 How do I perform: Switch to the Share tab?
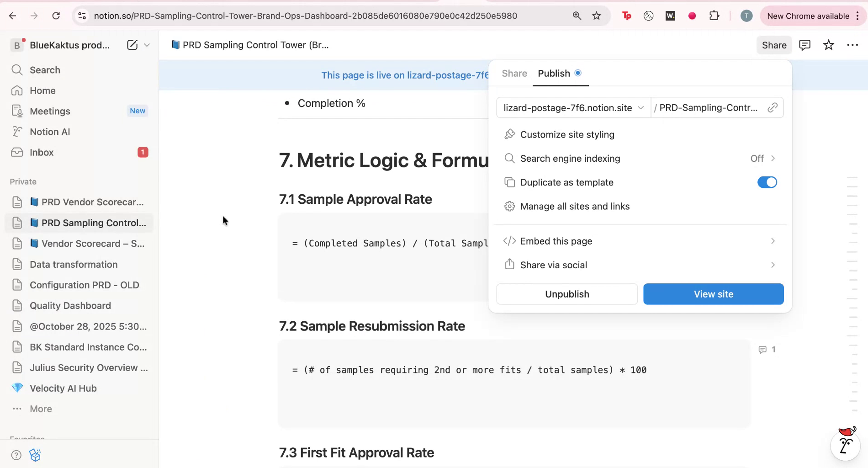pos(513,73)
